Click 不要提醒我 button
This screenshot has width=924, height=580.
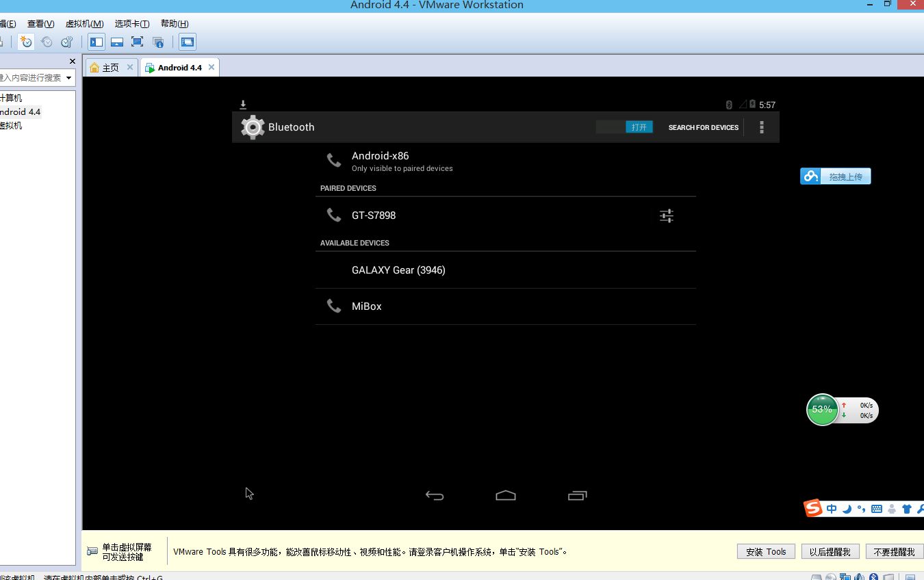click(894, 552)
